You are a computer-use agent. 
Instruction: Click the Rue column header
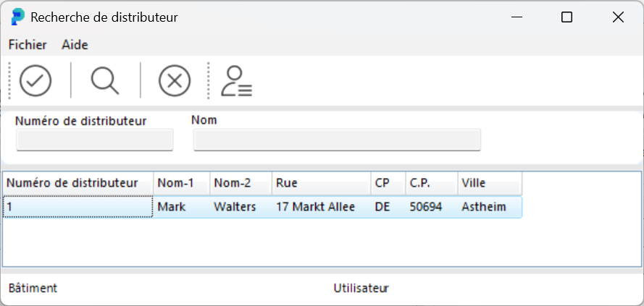(321, 183)
